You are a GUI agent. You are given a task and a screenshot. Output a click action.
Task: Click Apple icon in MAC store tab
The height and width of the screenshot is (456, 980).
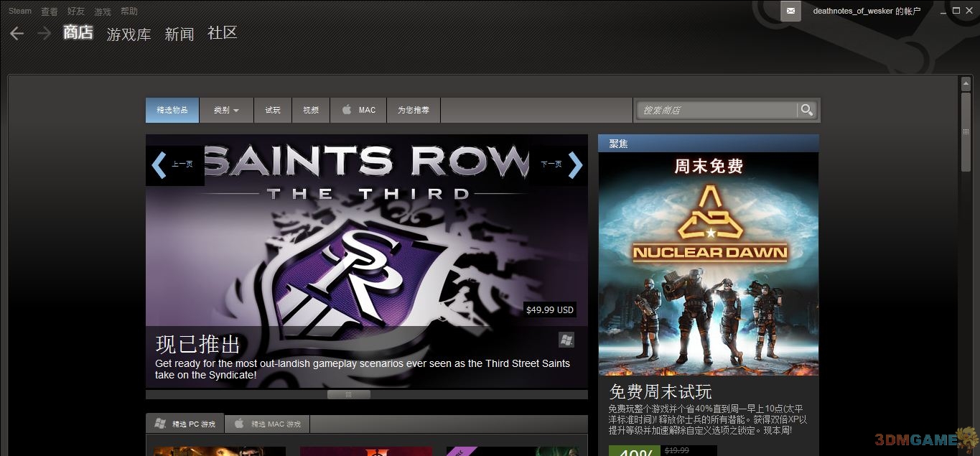coord(347,110)
